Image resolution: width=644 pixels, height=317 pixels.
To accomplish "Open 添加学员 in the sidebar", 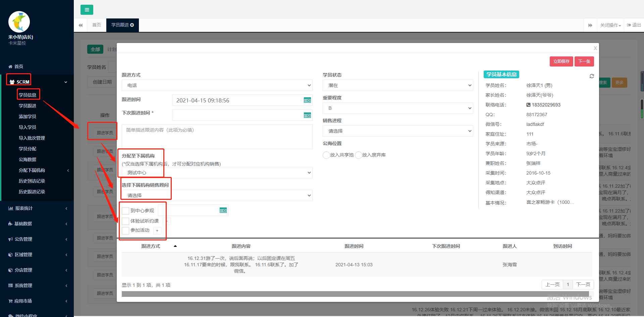I will coord(28,117).
